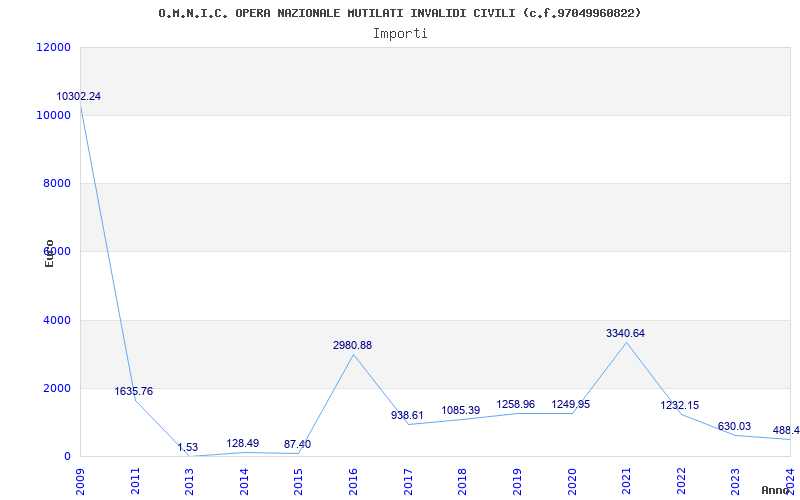Click the y-axis value 4000
The height and width of the screenshot is (500, 800).
[x=56, y=320]
